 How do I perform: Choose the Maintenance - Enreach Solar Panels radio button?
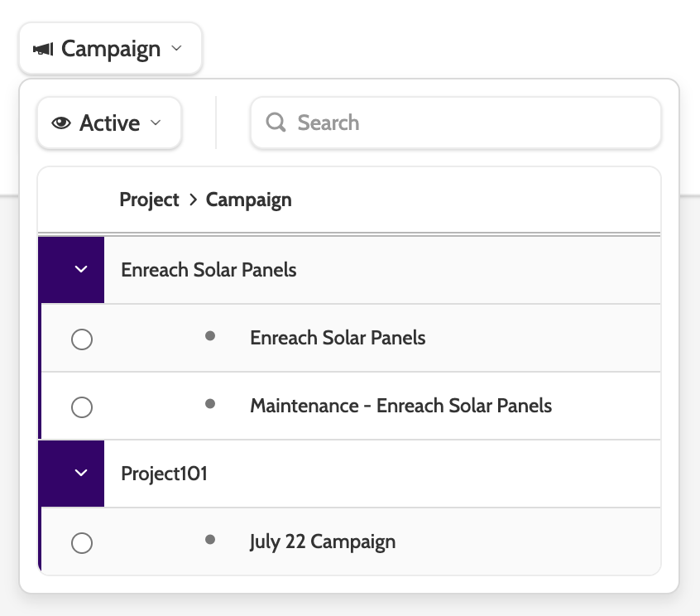click(x=82, y=407)
